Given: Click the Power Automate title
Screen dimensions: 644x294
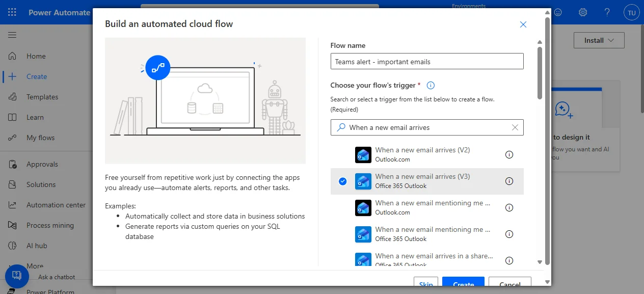Looking at the screenshot, I should tap(59, 12).
